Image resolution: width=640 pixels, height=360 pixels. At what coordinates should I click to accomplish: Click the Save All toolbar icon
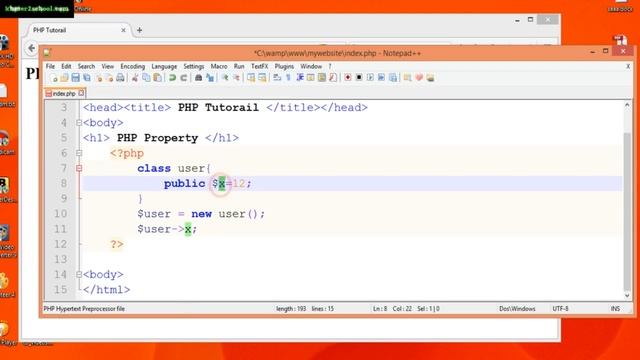pyautogui.click(x=87, y=78)
